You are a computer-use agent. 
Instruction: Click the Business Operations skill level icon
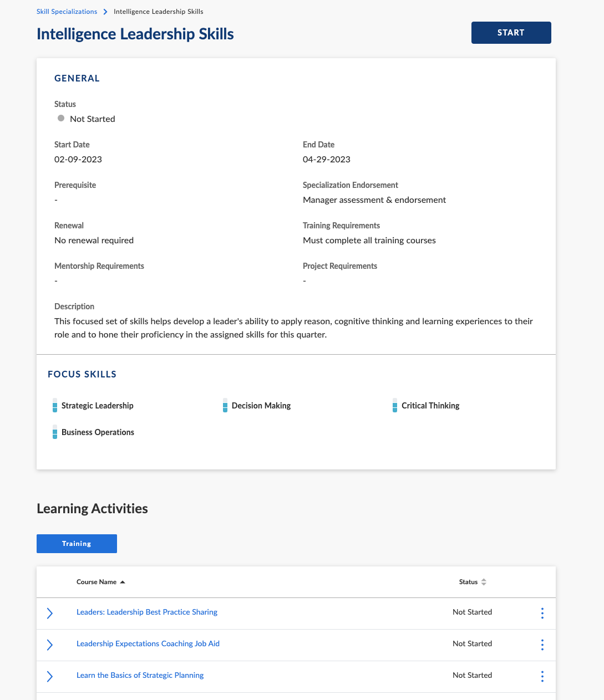click(x=55, y=432)
